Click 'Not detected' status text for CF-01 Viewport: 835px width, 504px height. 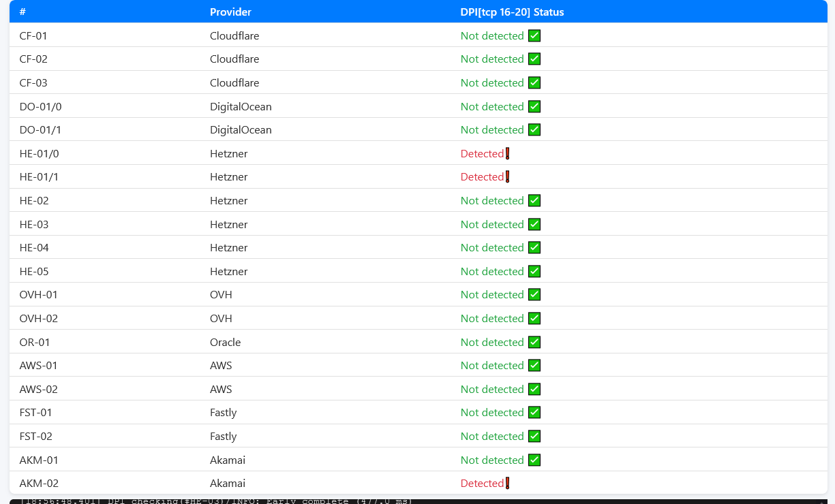coord(492,35)
